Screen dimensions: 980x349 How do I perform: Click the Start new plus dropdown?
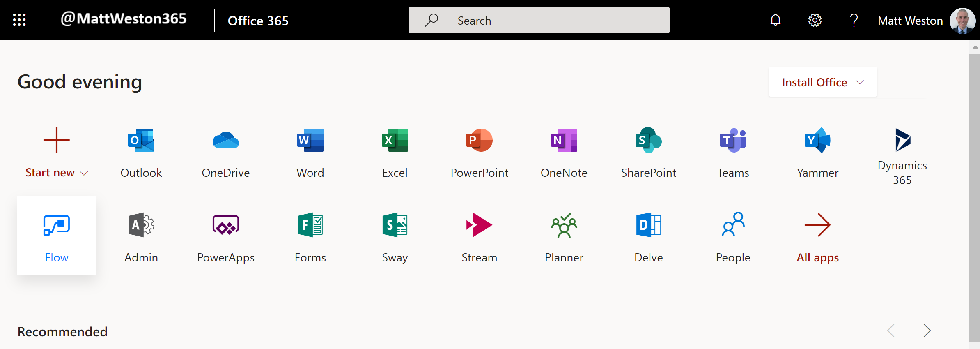point(57,153)
